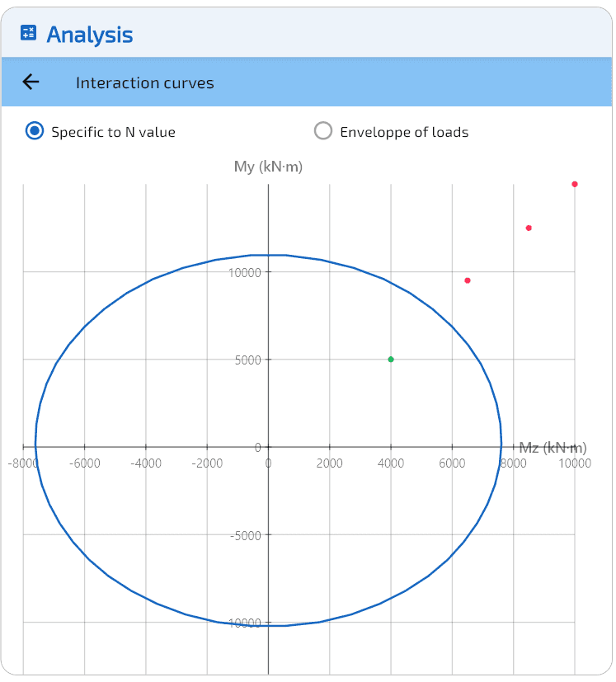Click the '-4000' horizontal axis tick label
Image resolution: width=616 pixels, height=682 pixels.
click(x=145, y=463)
